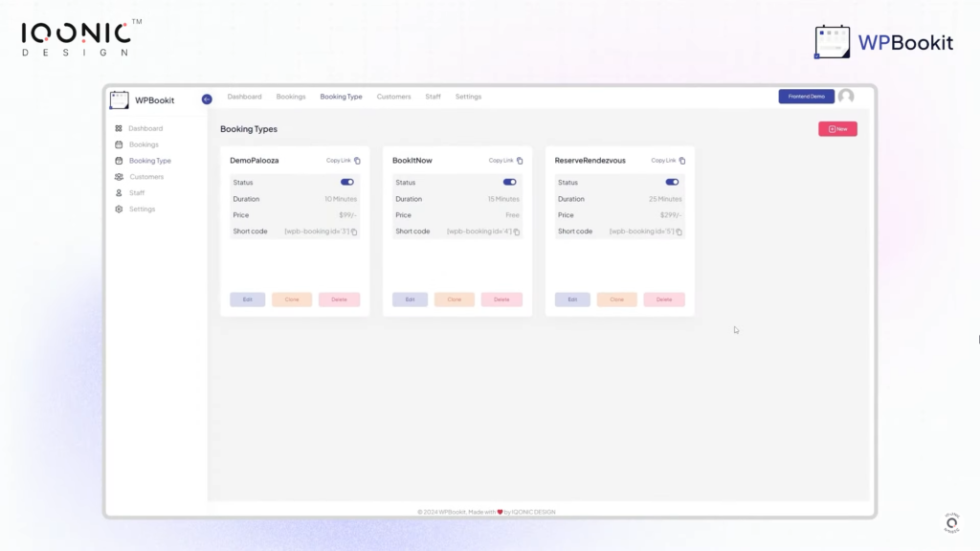Viewport: 980px width, 551px height.
Task: Click the ReserveRendezvous card title
Action: coord(590,161)
